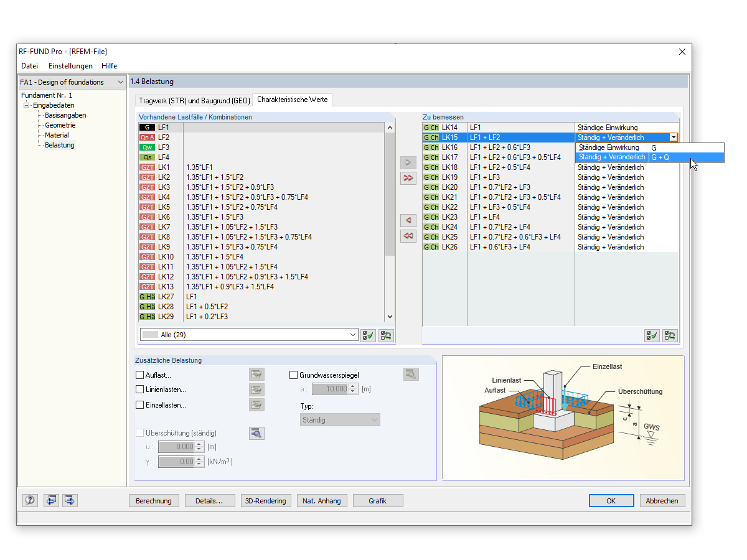Click Grafik button
The width and height of the screenshot is (747, 560).
[x=378, y=501]
